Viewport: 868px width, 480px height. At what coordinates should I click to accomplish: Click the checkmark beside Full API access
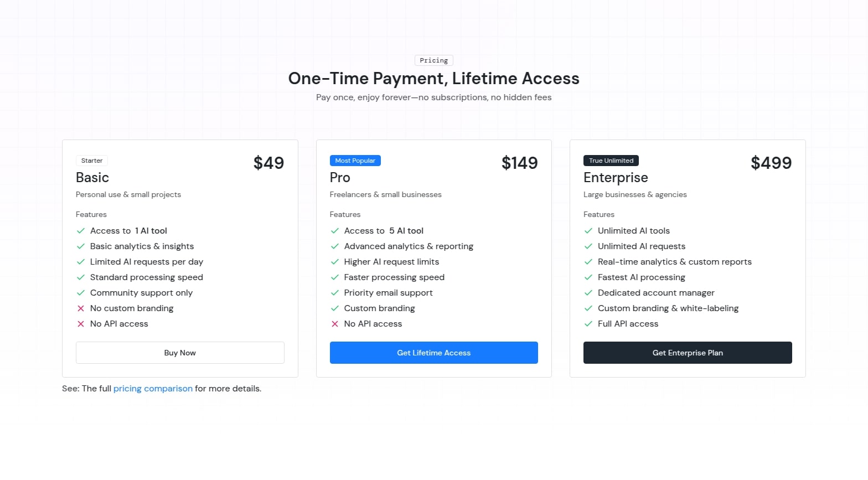588,324
